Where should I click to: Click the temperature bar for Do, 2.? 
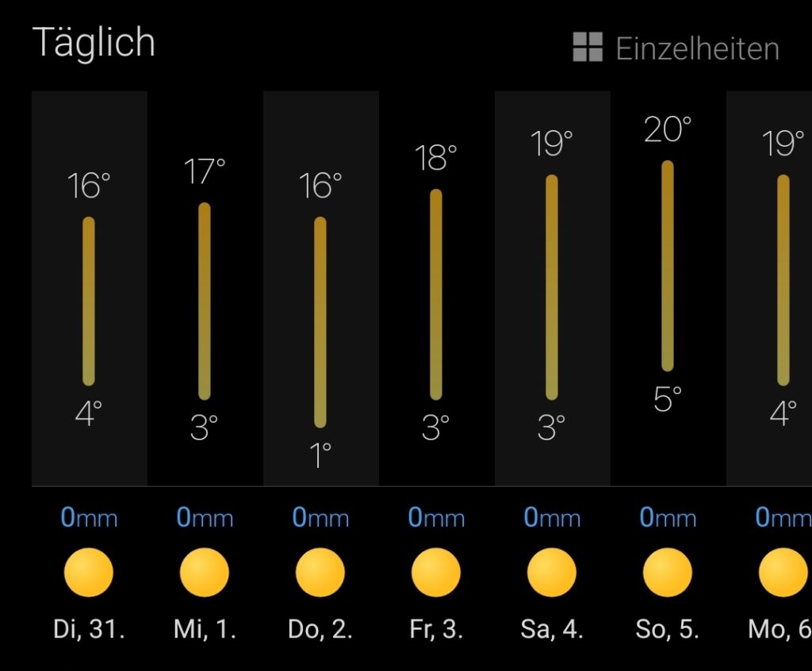pos(320,321)
